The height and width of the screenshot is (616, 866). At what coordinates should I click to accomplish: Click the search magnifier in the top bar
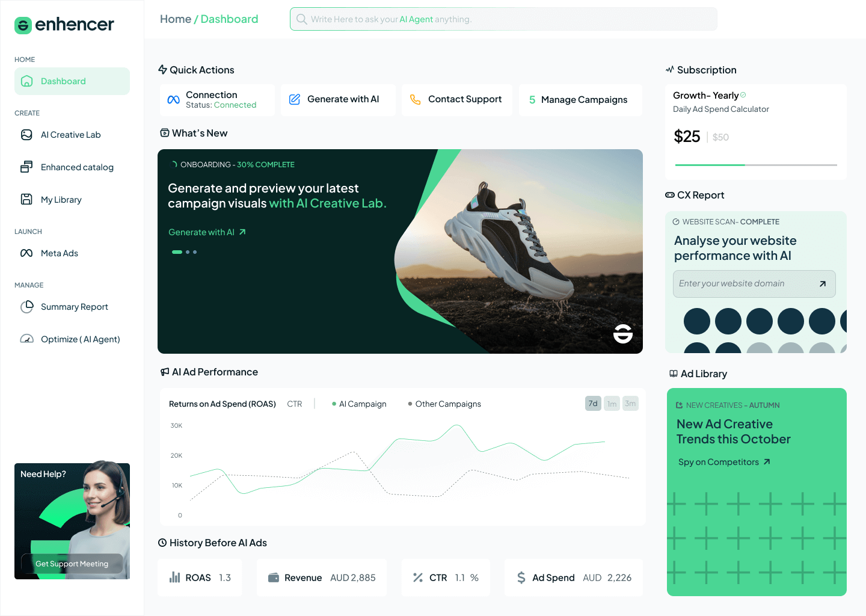(x=301, y=19)
